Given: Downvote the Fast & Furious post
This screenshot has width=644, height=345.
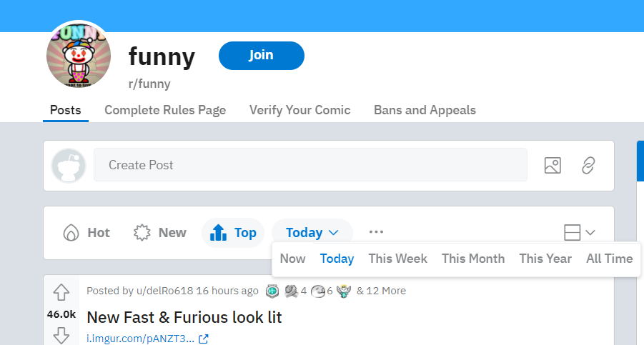Looking at the screenshot, I should click(61, 334).
